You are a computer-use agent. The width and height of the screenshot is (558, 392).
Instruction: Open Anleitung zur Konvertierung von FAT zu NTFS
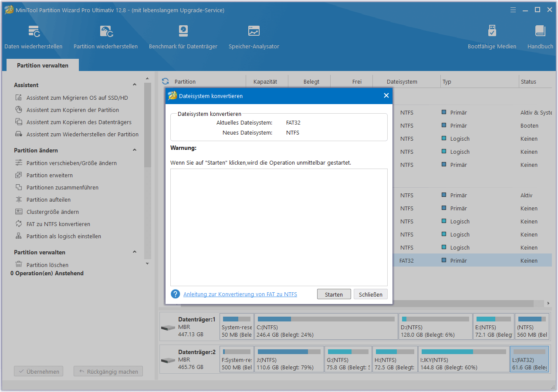pos(240,294)
